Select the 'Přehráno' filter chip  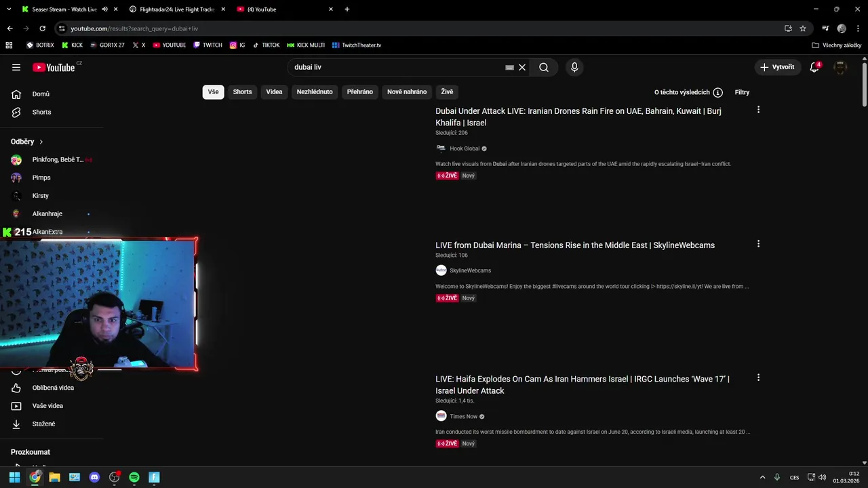click(x=360, y=91)
